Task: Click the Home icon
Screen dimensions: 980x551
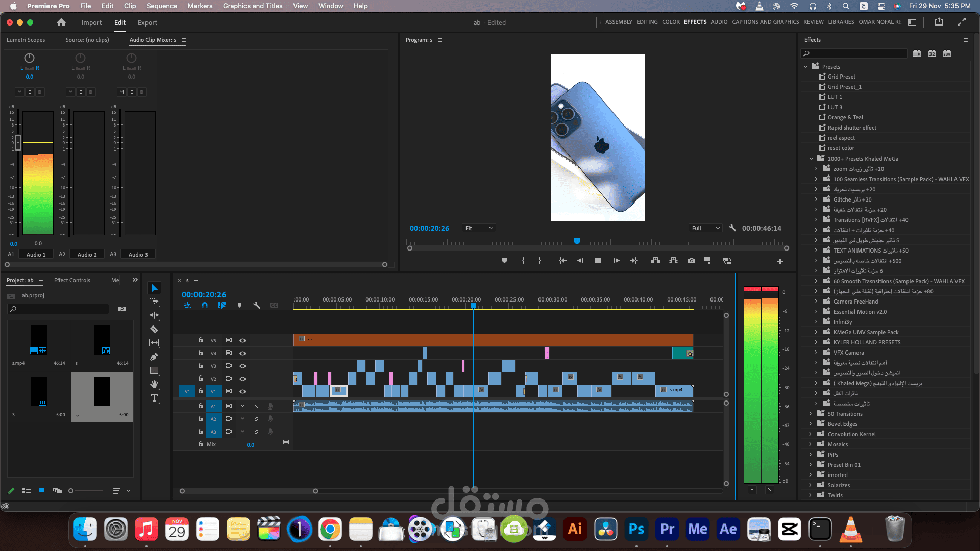Action: pos(61,22)
